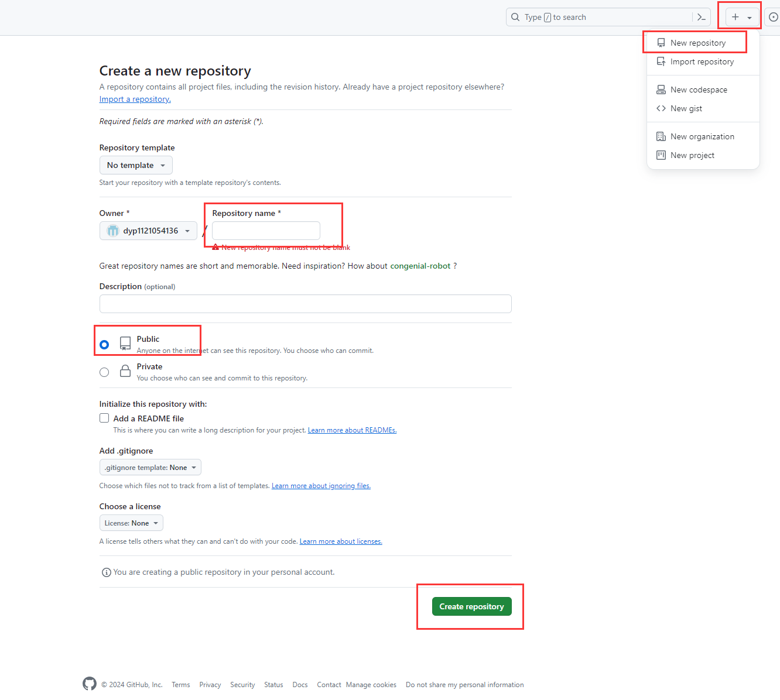Select the Public visibility radio button
Image resolution: width=780 pixels, height=700 pixels.
click(104, 345)
